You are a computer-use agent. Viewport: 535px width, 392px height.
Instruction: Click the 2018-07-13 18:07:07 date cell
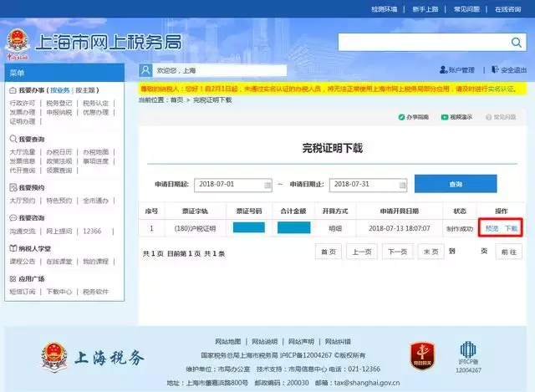[400, 228]
